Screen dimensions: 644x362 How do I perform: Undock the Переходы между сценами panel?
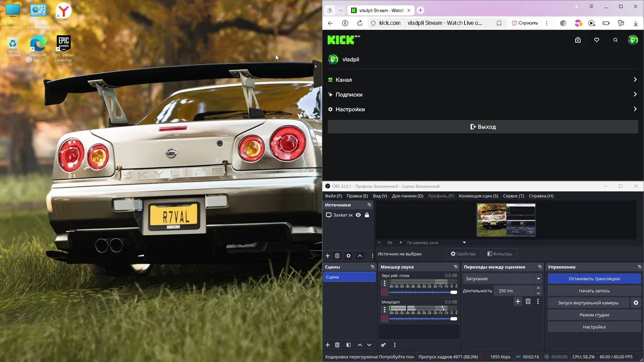[x=540, y=267]
